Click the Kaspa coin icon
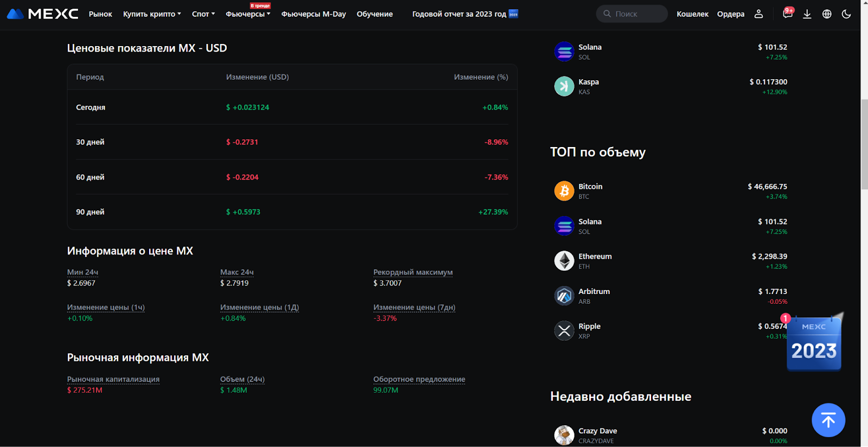 564,86
